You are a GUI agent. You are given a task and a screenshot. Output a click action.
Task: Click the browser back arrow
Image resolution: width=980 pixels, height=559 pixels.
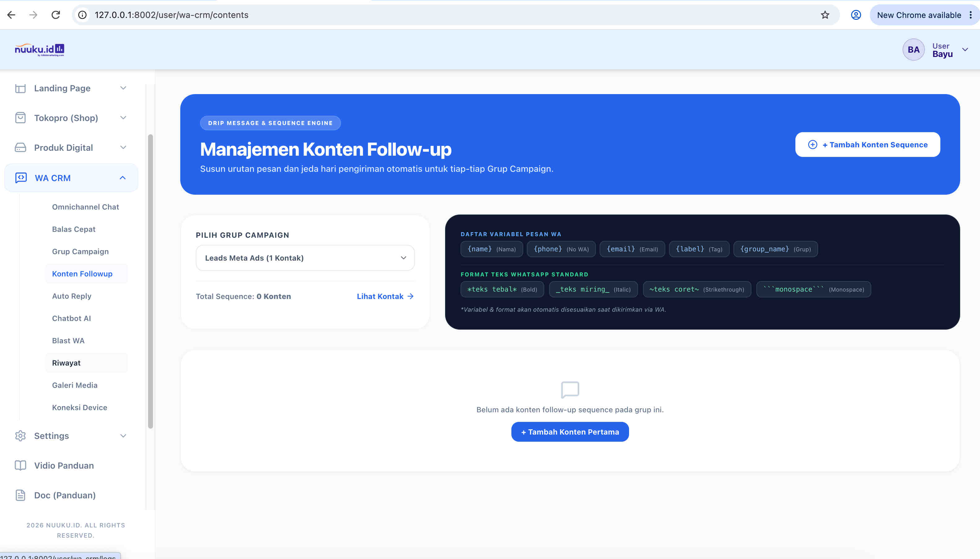[x=11, y=15]
